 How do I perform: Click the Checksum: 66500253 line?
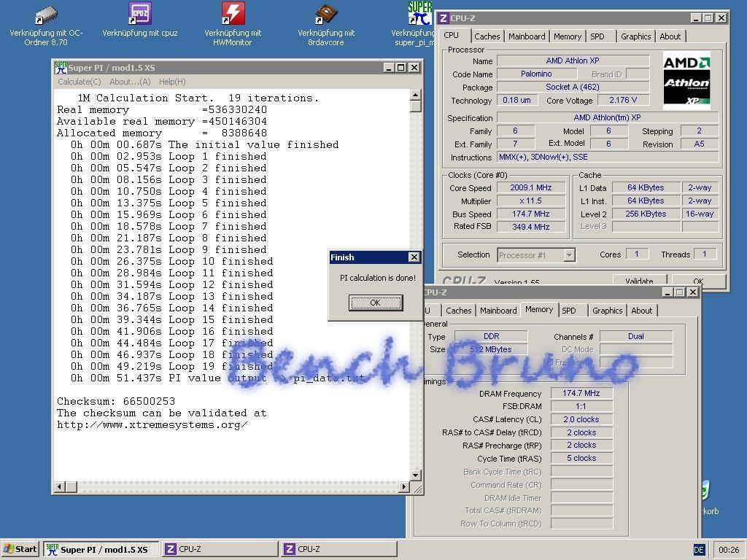pos(116,401)
